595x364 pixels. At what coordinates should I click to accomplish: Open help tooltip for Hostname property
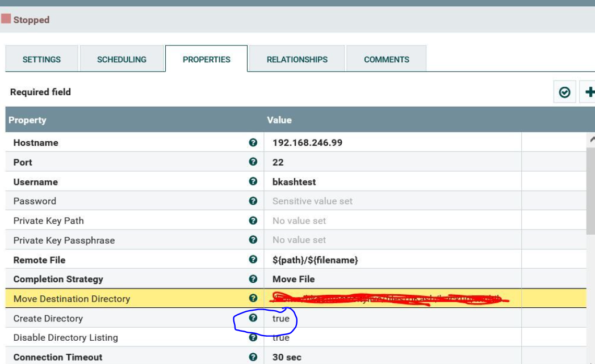click(254, 142)
